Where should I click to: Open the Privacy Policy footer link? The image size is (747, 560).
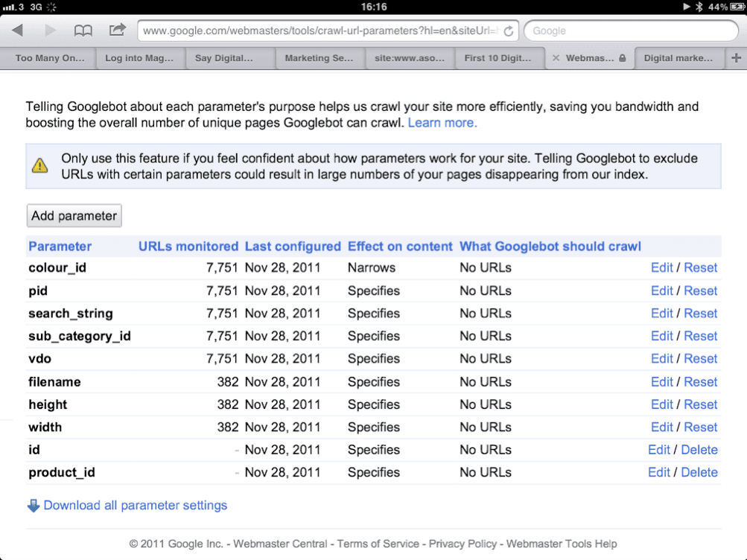(x=462, y=544)
